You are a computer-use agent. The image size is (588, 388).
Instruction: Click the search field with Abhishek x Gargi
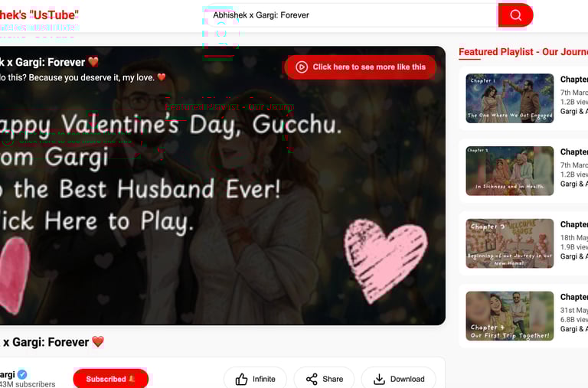click(351, 15)
